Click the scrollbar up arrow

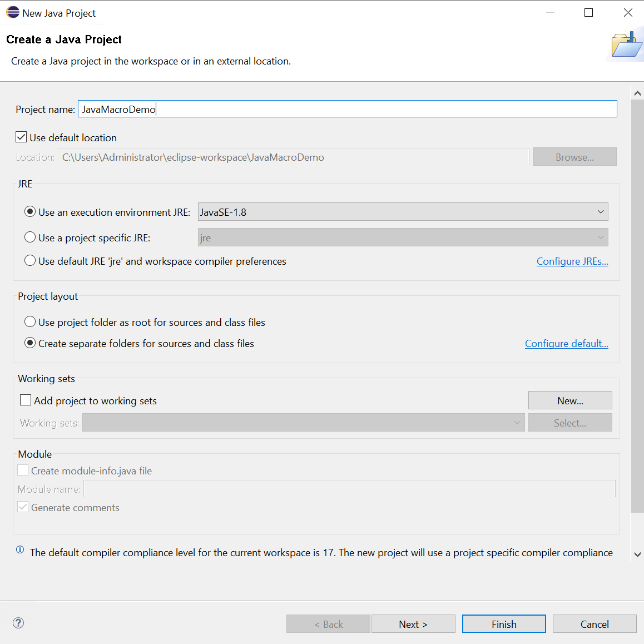[637, 93]
